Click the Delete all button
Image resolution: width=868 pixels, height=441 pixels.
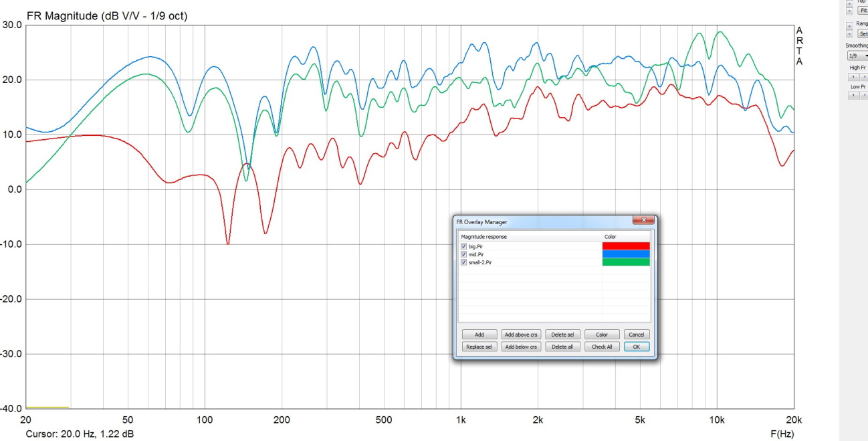[x=562, y=347]
